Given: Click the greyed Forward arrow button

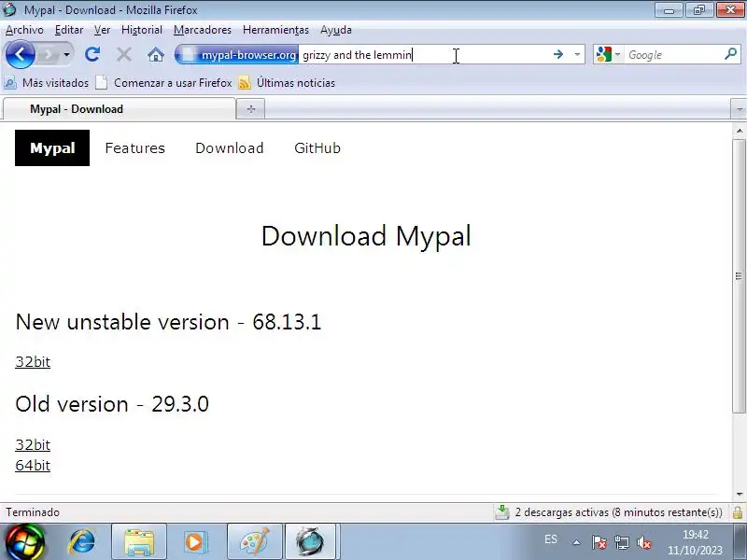Looking at the screenshot, I should coord(49,55).
